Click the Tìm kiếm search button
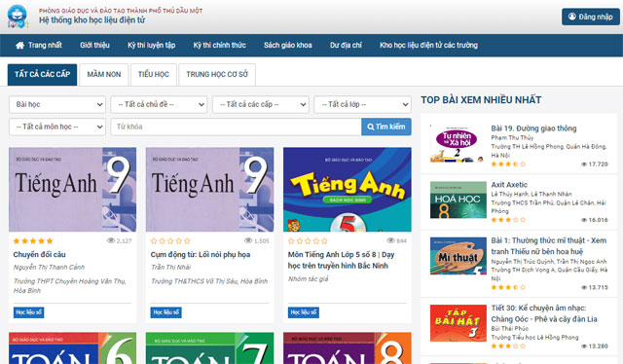Image resolution: width=623 pixels, height=364 pixels. point(386,127)
